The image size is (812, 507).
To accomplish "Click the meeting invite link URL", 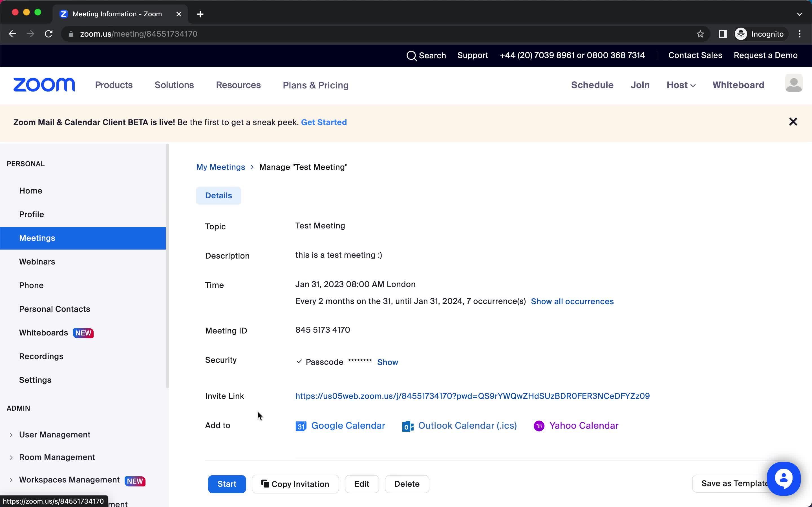I will (x=472, y=396).
